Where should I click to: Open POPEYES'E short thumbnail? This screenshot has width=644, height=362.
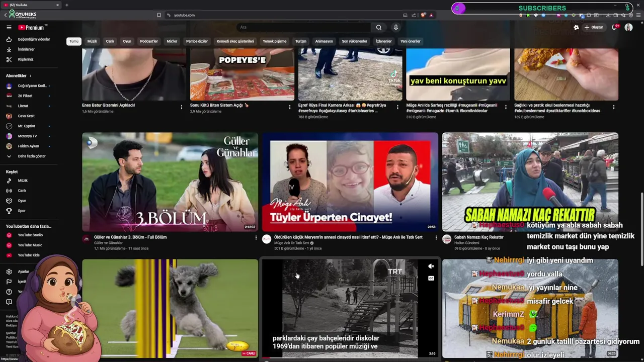coord(242,74)
